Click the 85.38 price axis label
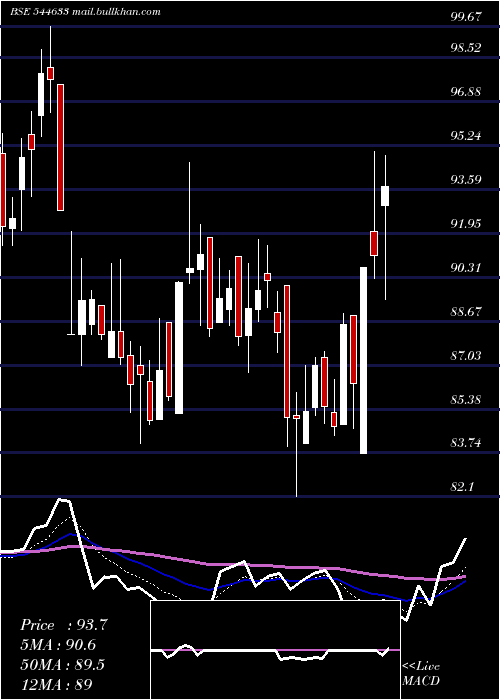Image resolution: width=500 pixels, height=700 pixels. [466, 400]
